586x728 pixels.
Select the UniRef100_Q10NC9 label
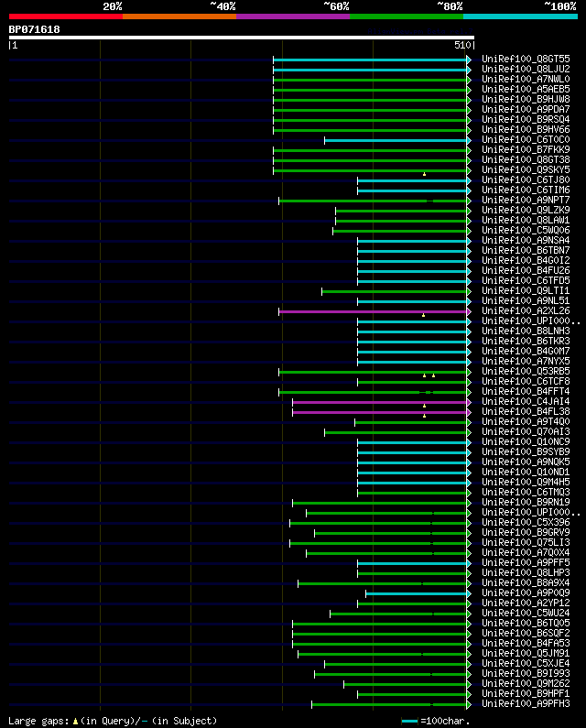pos(526,442)
